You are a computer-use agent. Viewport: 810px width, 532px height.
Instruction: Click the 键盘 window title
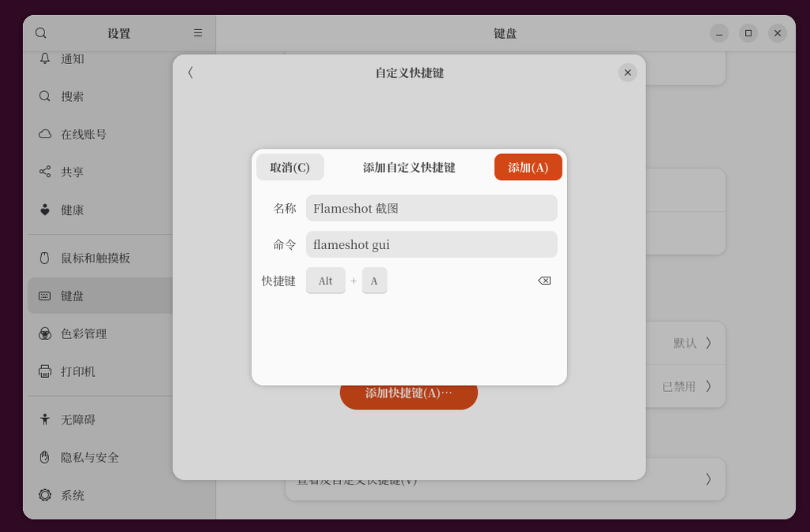pyautogui.click(x=505, y=33)
